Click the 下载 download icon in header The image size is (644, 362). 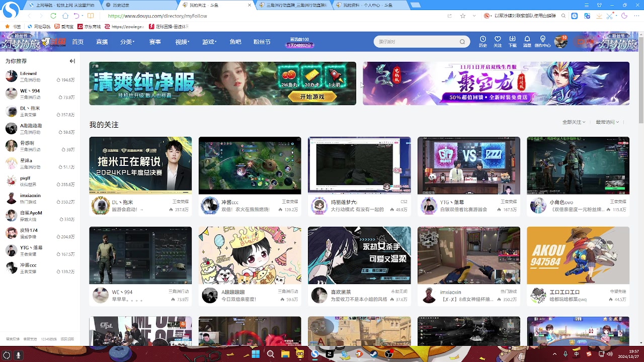pos(512,41)
